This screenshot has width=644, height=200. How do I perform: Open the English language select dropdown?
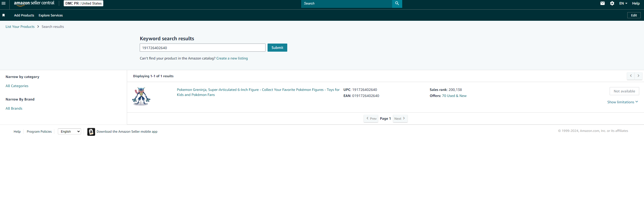click(69, 131)
